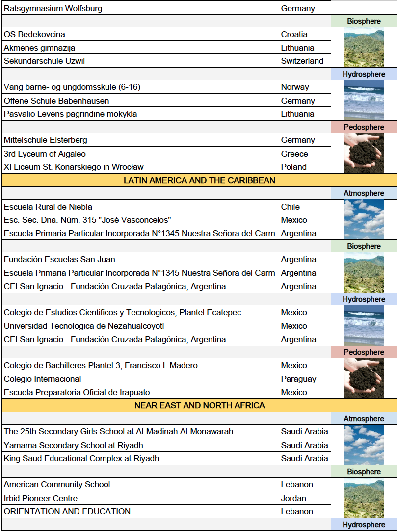Click the hillside thumbnail beside OS Bedekovcina
The image size is (397, 532).
pyautogui.click(x=364, y=47)
